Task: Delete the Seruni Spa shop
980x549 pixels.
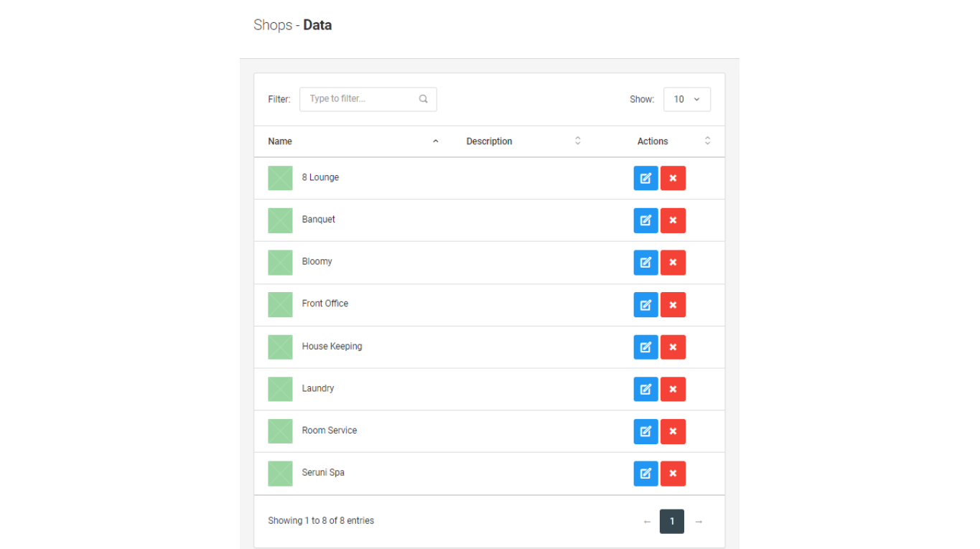Action: click(x=673, y=474)
